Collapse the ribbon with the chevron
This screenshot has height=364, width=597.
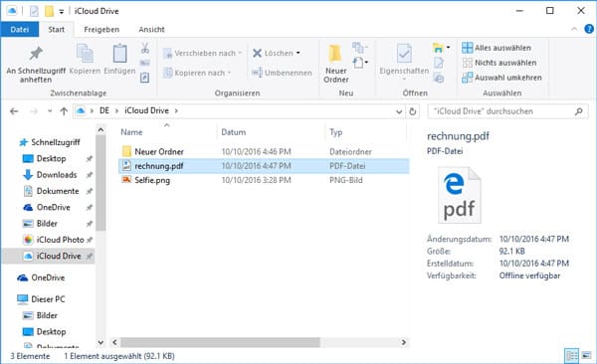pos(574,29)
